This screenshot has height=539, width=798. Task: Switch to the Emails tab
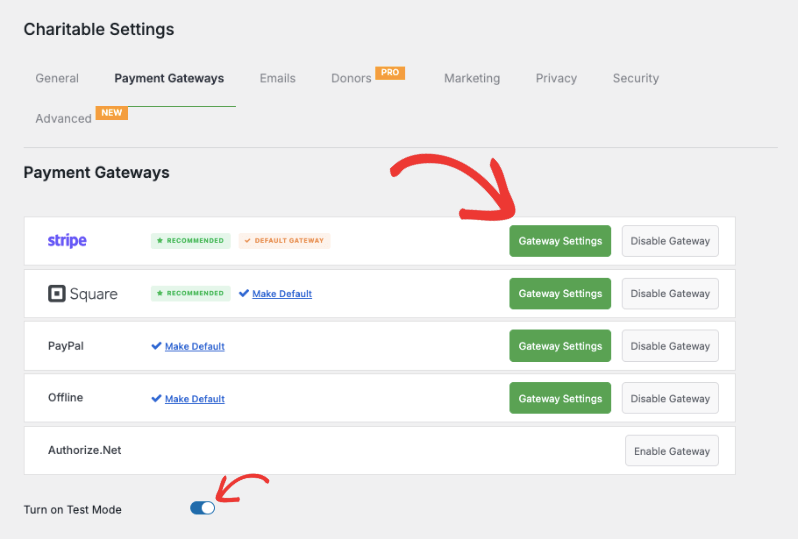277,78
